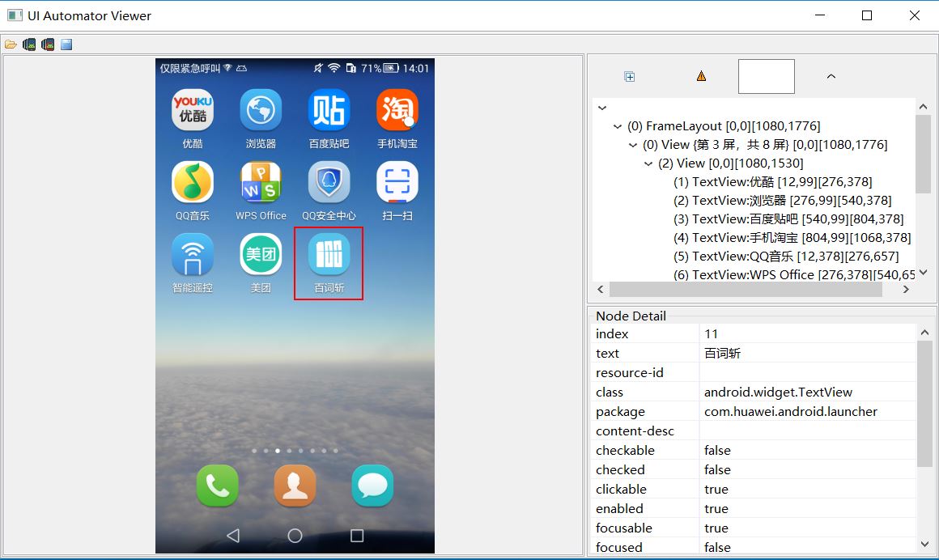939x560 pixels.
Task: Maximize the UI Automator Viewer window
Action: point(866,15)
